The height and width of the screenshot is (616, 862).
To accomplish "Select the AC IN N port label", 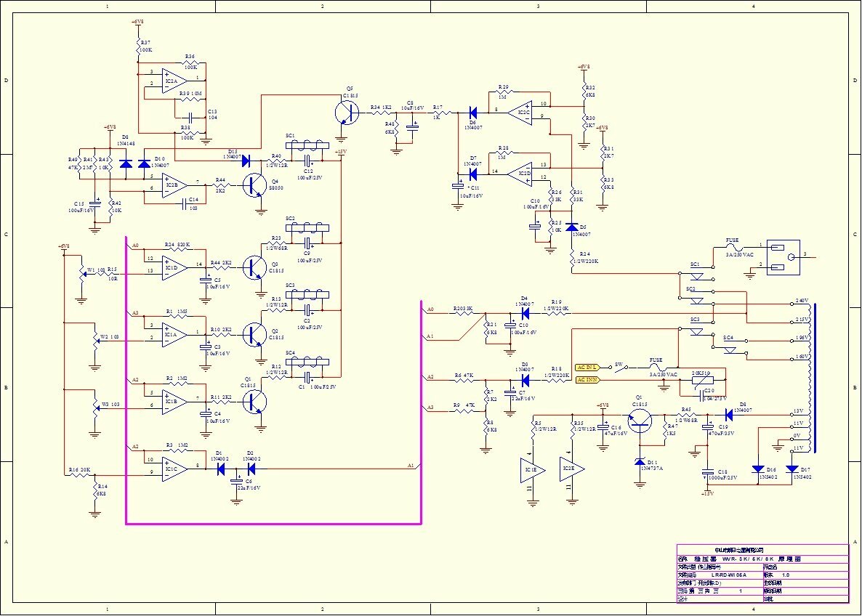I will [588, 380].
